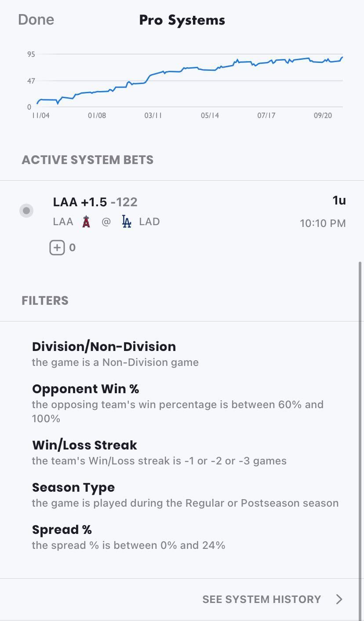Viewport: 364px width, 621px height.
Task: Tap the 03/11 chart date label
Action: 153,116
